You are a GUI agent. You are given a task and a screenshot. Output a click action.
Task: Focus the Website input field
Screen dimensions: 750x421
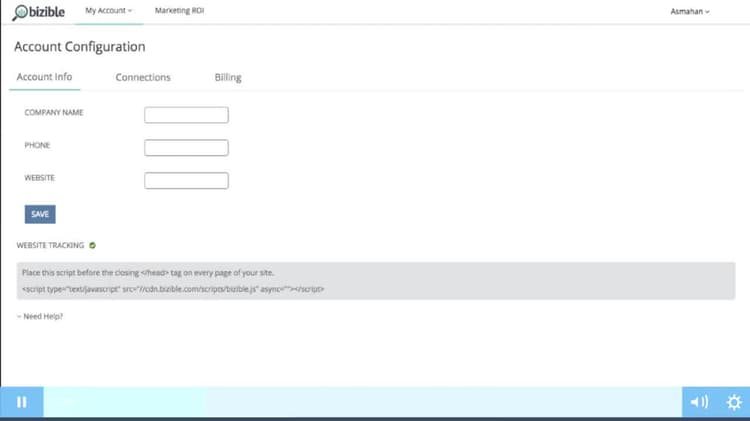187,180
